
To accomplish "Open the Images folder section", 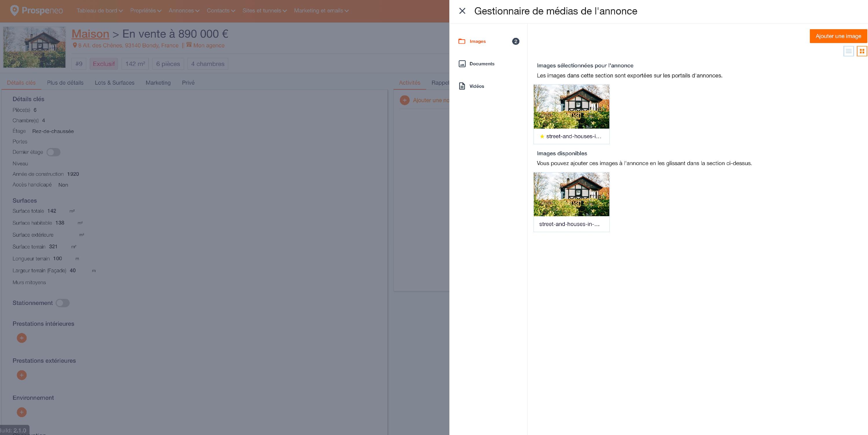I will [x=477, y=41].
